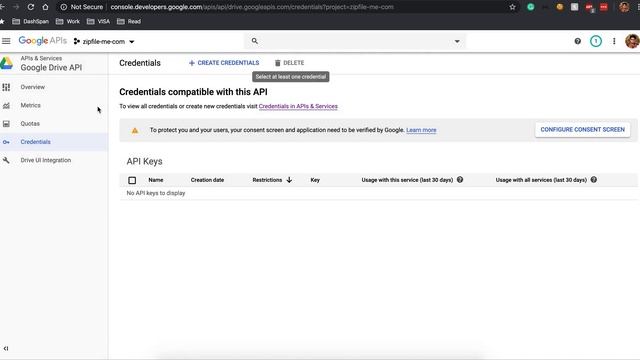Click the Google account avatar
The width and height of the screenshot is (640, 360).
632,41
